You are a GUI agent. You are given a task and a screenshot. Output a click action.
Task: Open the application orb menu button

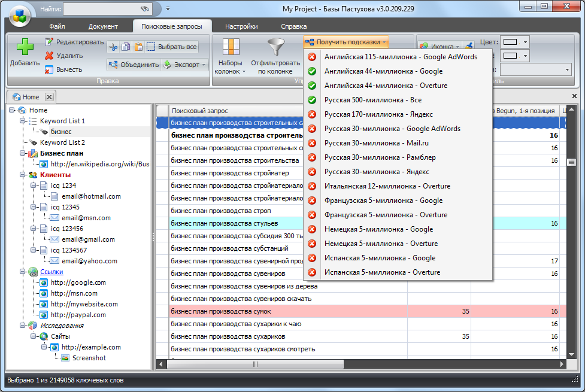pyautogui.click(x=20, y=14)
